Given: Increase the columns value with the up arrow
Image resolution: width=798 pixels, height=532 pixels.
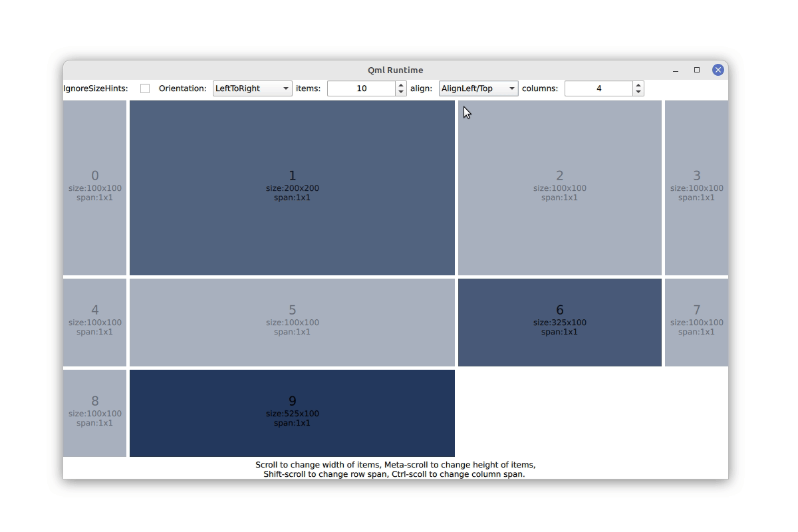Looking at the screenshot, I should (638, 84).
